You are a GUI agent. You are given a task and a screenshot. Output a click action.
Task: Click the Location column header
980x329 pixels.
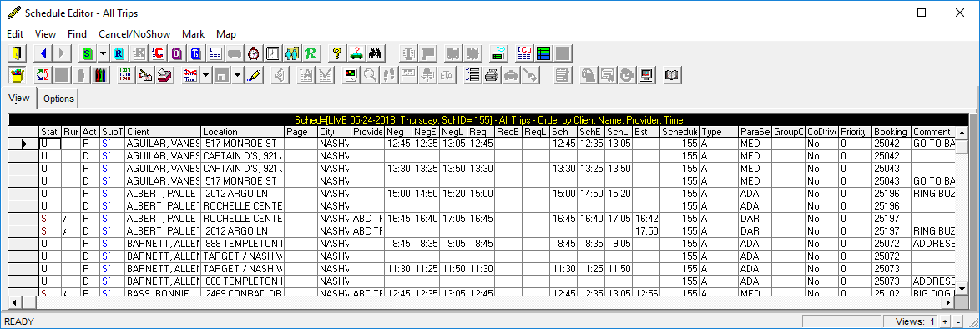243,132
